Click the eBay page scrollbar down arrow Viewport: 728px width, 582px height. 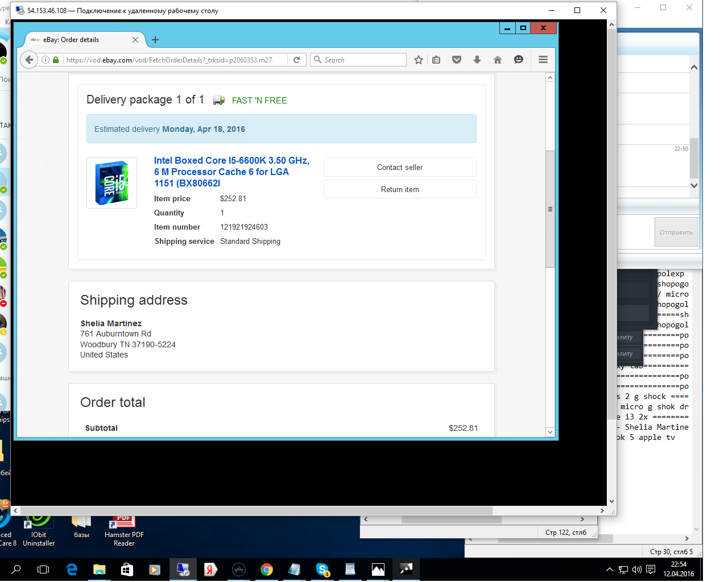tap(550, 432)
